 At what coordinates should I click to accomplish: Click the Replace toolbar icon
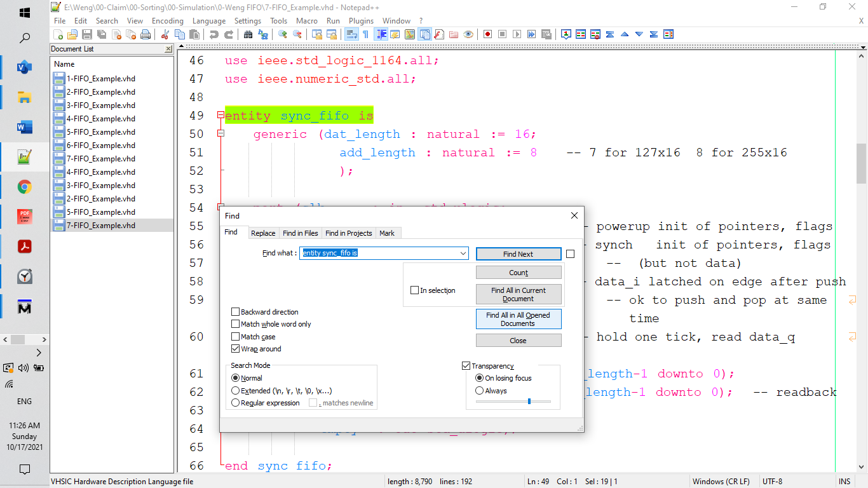pyautogui.click(x=262, y=34)
